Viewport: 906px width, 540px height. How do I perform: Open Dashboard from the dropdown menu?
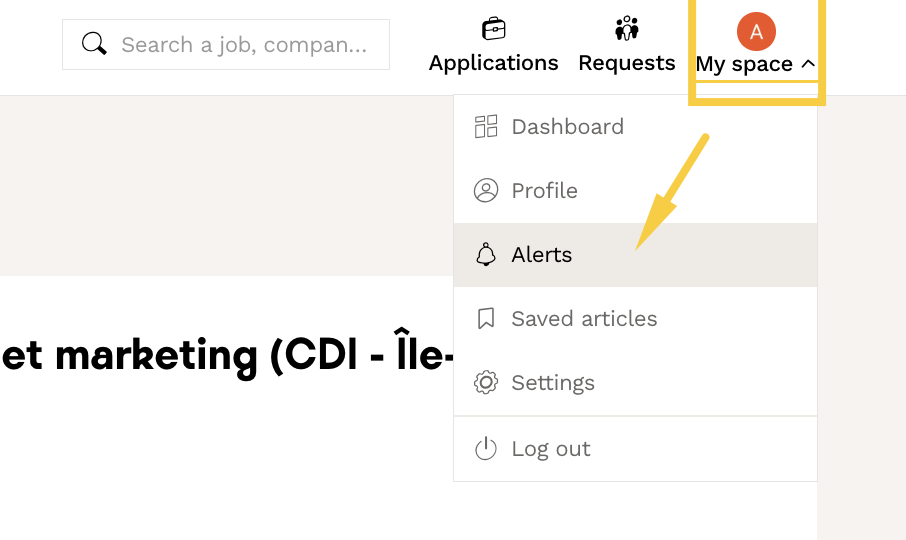tap(567, 127)
